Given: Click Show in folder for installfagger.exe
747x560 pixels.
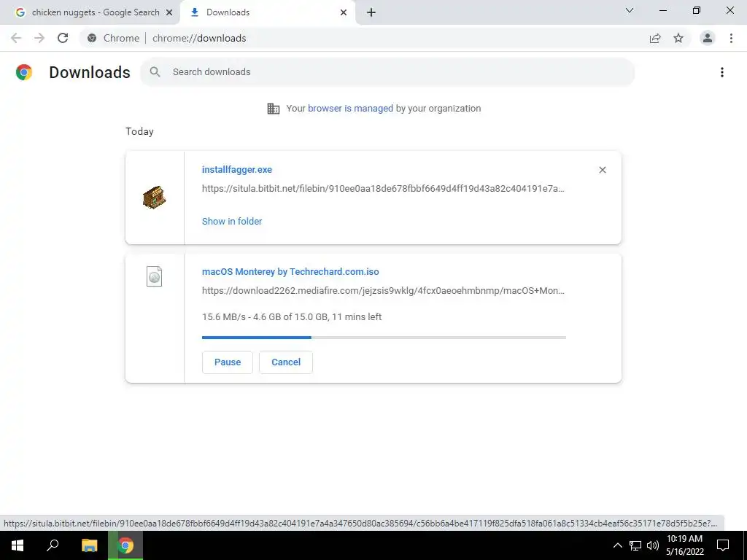Looking at the screenshot, I should click(232, 222).
